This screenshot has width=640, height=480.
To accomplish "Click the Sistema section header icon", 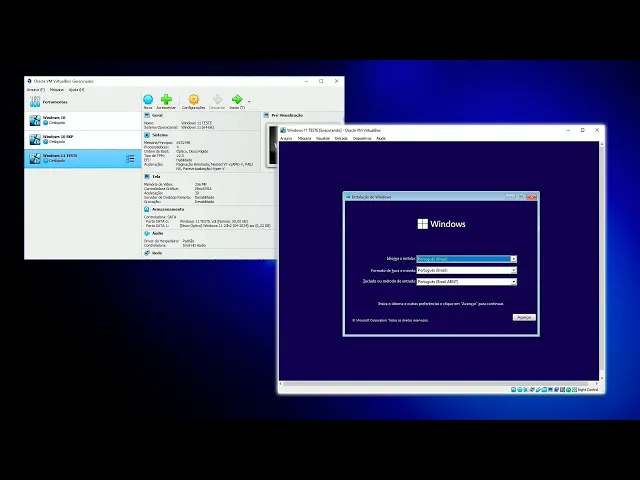I will (147, 135).
